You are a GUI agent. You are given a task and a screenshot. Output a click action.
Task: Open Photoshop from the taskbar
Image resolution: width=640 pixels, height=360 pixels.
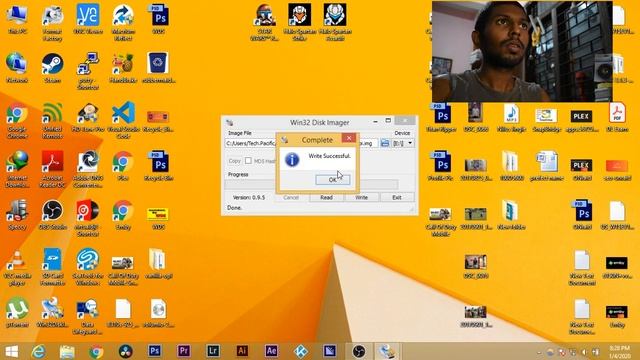[x=154, y=351]
